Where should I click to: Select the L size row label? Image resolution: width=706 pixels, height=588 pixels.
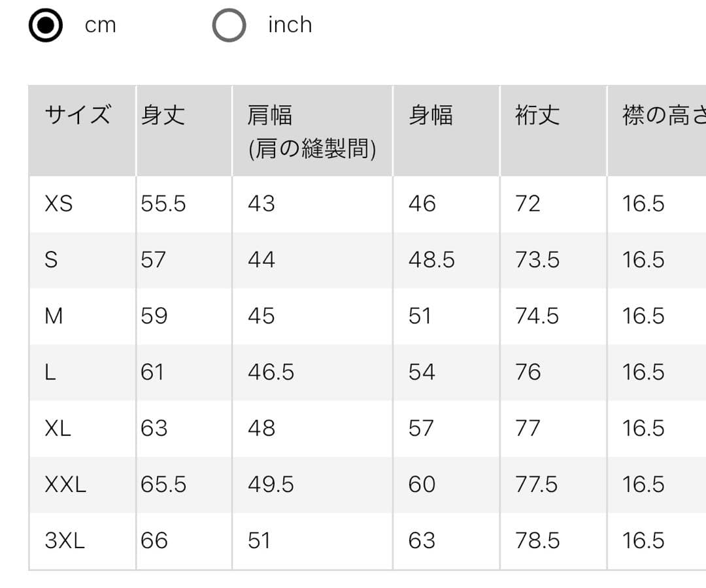50,372
